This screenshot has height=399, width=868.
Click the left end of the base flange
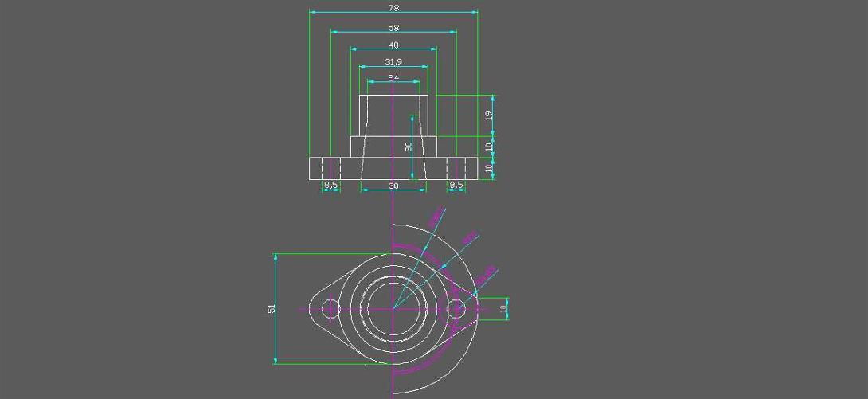(x=310, y=168)
